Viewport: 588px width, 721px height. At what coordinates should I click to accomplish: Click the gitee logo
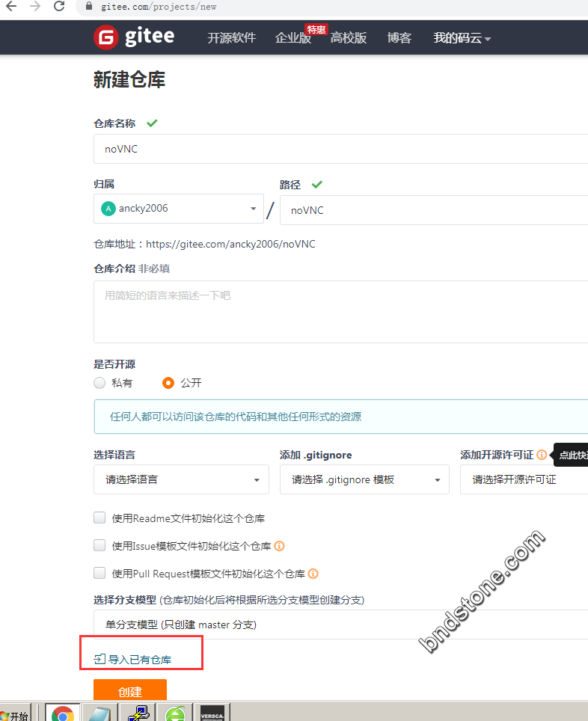[x=134, y=37]
